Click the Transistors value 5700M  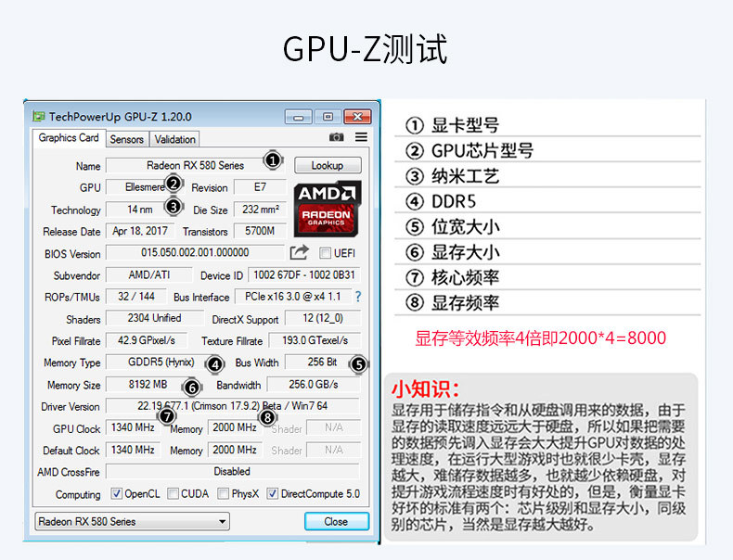260,231
